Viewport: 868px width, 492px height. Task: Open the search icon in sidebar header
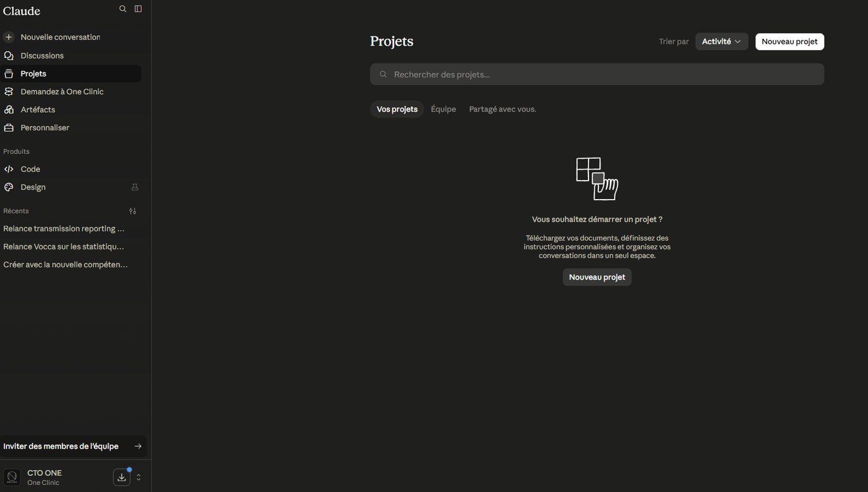pyautogui.click(x=123, y=9)
